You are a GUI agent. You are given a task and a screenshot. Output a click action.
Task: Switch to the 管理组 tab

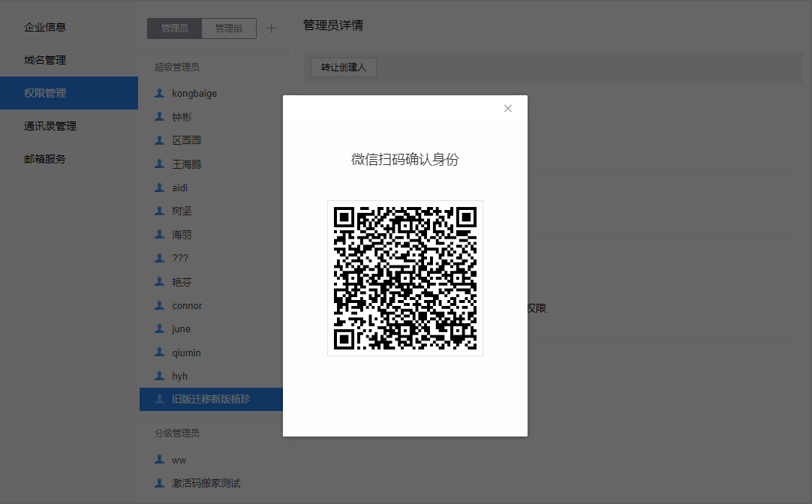click(229, 28)
